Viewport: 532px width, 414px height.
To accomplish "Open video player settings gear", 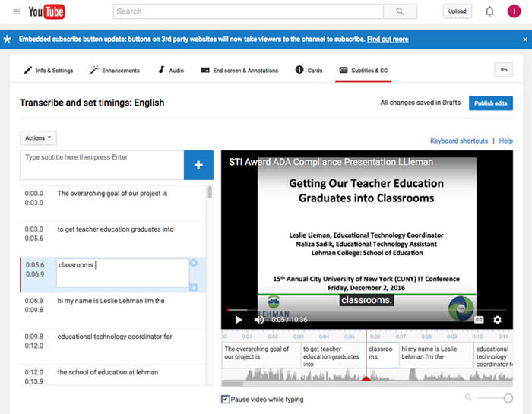I will click(x=497, y=320).
